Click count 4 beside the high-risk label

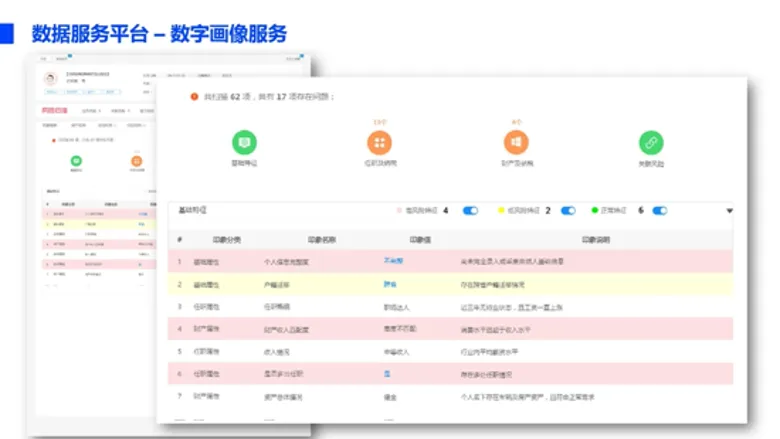[x=446, y=211]
